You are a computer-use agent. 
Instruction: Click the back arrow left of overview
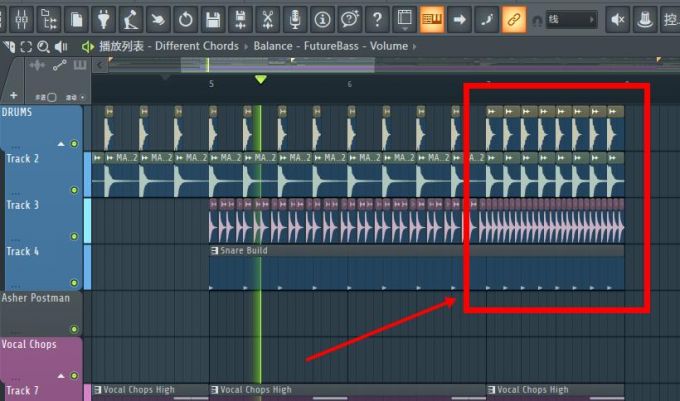[x=100, y=65]
